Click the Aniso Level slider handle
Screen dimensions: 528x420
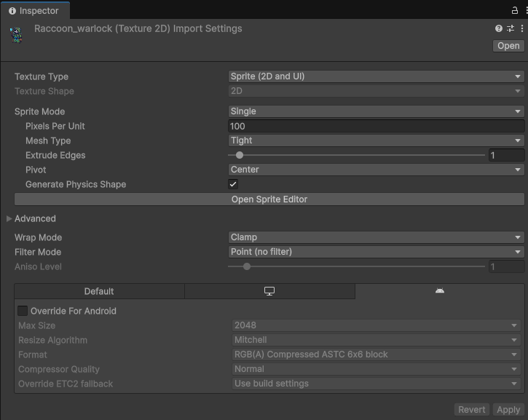(247, 266)
